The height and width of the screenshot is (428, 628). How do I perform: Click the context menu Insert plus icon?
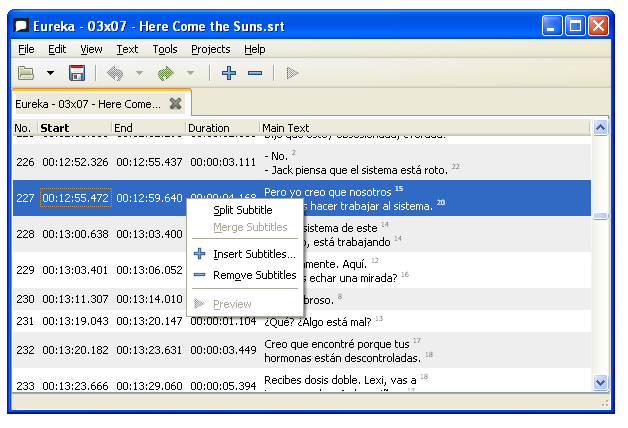[199, 253]
